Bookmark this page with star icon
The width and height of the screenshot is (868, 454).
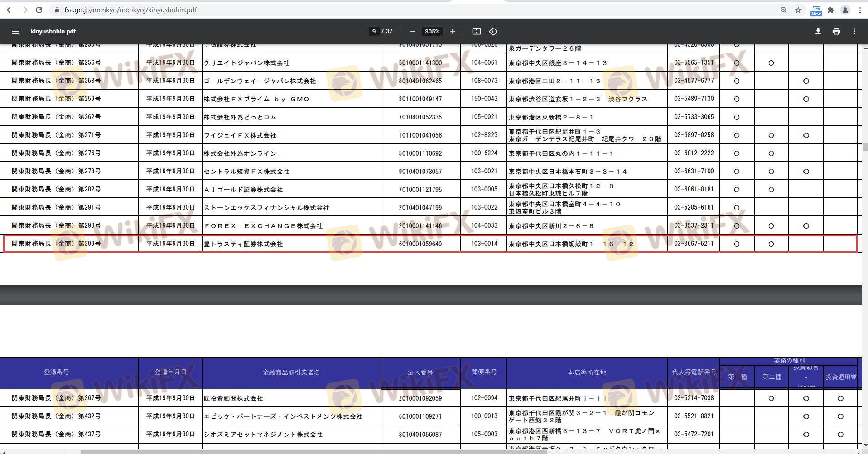point(798,10)
